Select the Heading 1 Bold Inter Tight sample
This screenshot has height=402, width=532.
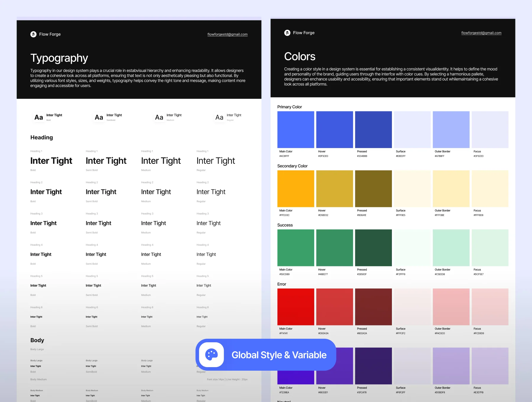[x=51, y=161]
